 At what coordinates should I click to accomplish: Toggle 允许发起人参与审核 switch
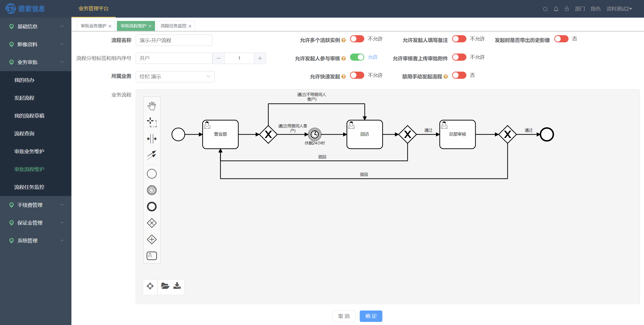(357, 57)
